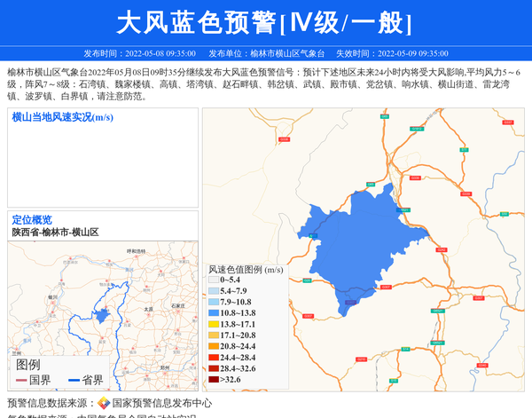532x418 pixels.
Task: Click the orange 20.8~24.4 legend swatch
Action: 214,346
